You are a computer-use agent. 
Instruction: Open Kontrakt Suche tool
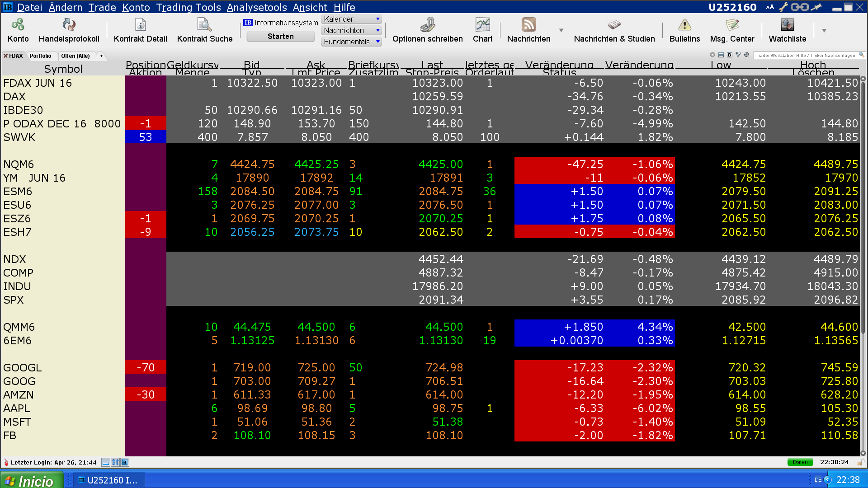[x=204, y=25]
